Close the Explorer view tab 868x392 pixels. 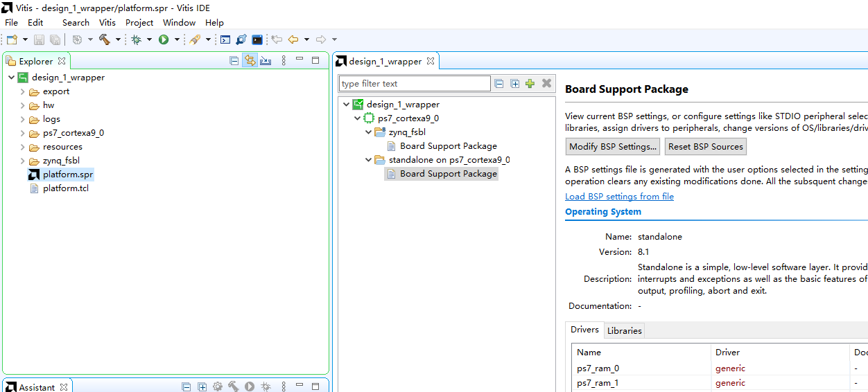pyautogui.click(x=62, y=61)
